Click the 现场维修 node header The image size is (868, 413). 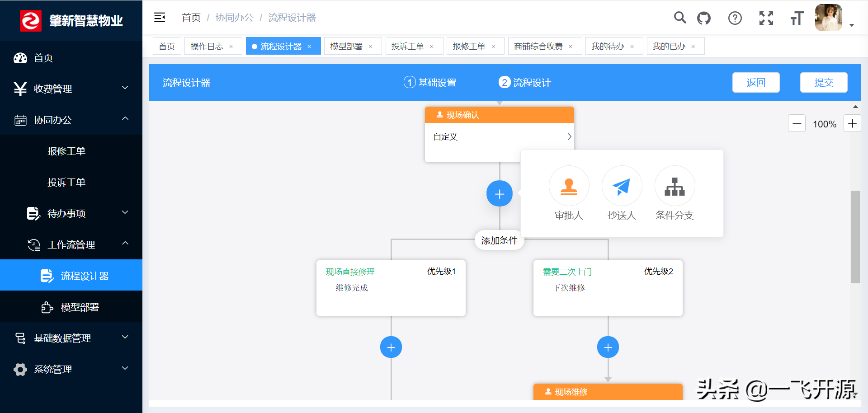coord(608,392)
